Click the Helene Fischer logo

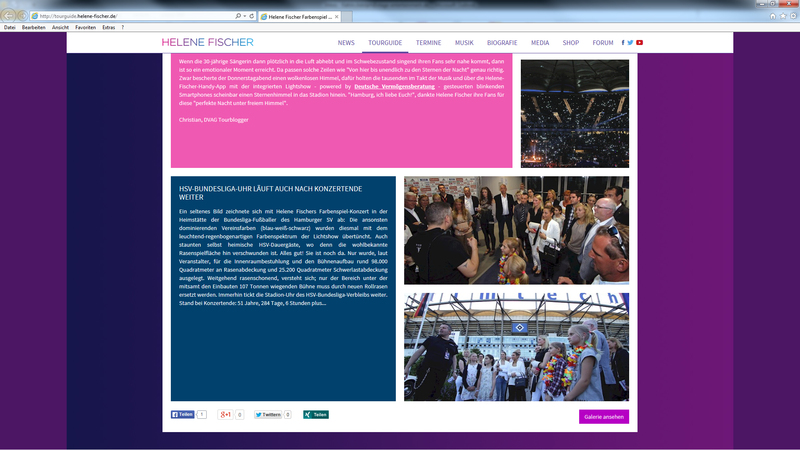click(x=207, y=43)
